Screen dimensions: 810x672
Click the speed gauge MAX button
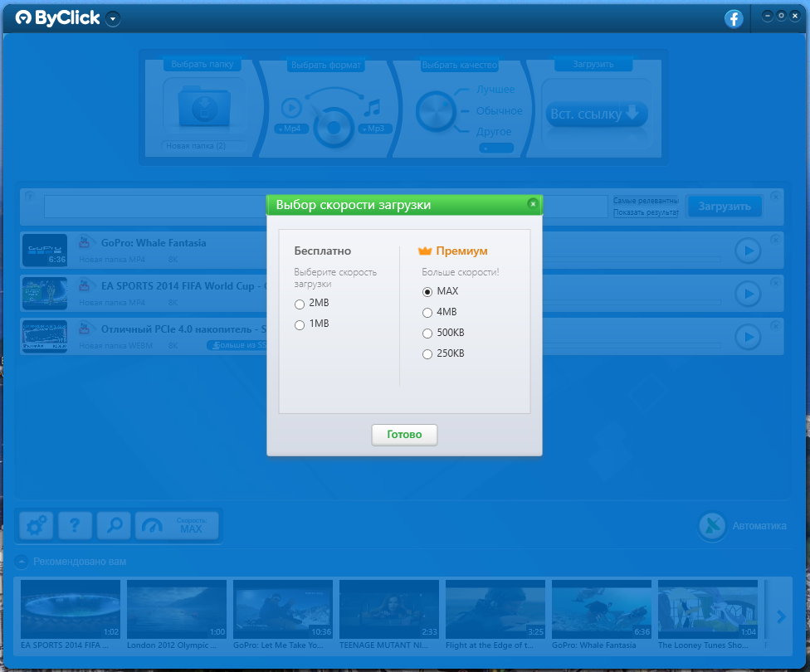click(x=177, y=525)
